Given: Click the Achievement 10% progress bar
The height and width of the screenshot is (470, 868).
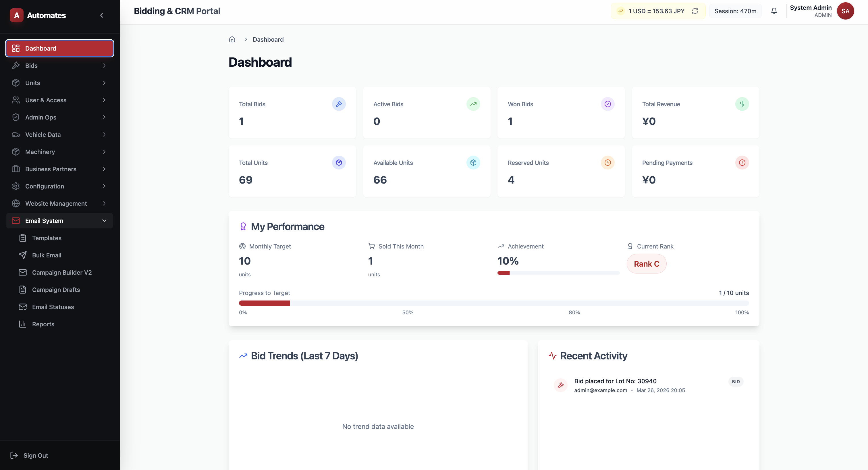Looking at the screenshot, I should click(x=558, y=273).
